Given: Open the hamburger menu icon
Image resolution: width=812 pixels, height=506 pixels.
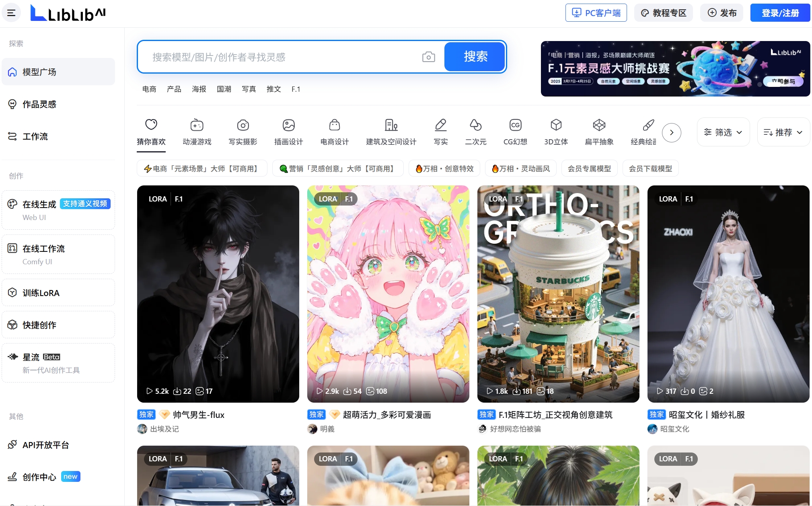Looking at the screenshot, I should pyautogui.click(x=11, y=13).
